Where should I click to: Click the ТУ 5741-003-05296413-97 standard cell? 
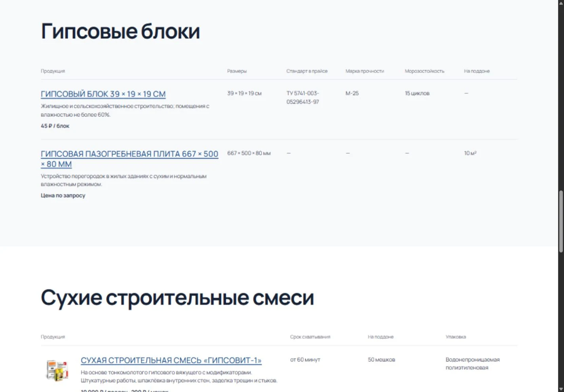coord(303,97)
